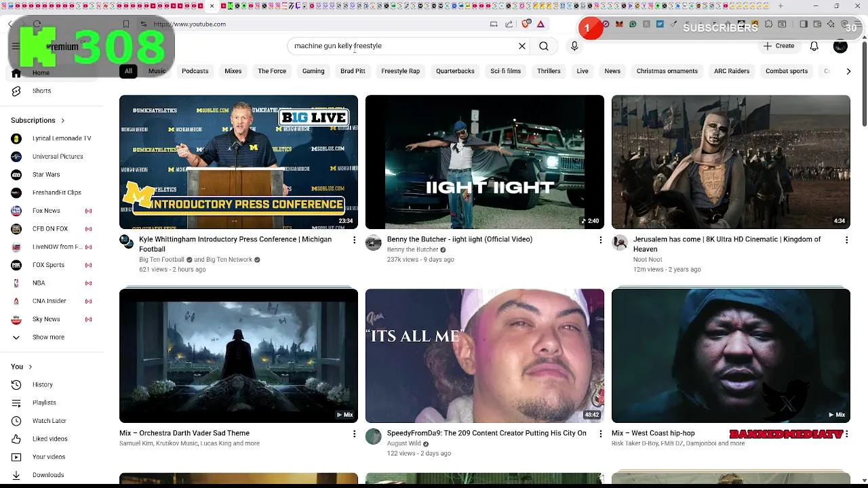Clear the search query with X
Viewport: 868px width, 488px height.
pyautogui.click(x=522, y=46)
